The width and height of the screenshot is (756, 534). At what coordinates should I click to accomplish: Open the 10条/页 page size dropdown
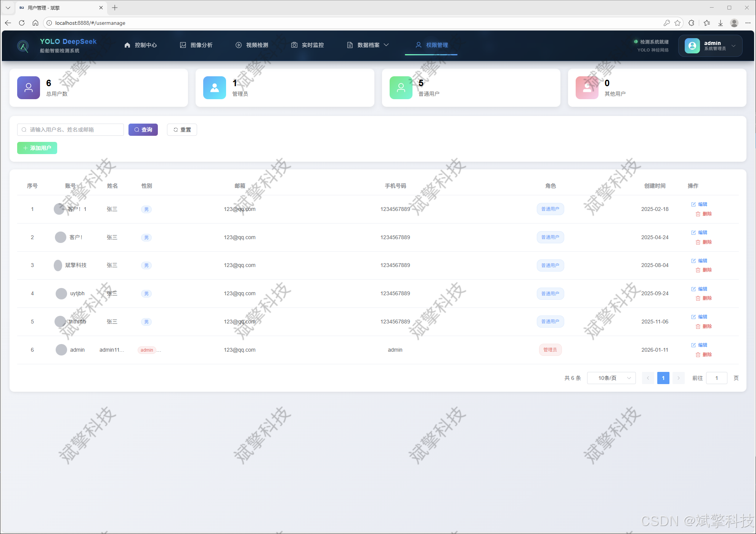[x=611, y=378]
